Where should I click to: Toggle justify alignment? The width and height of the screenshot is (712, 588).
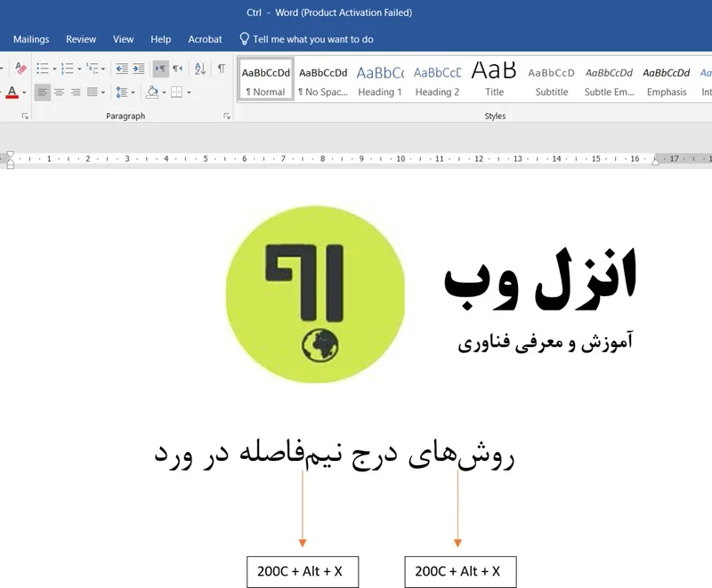tap(93, 93)
